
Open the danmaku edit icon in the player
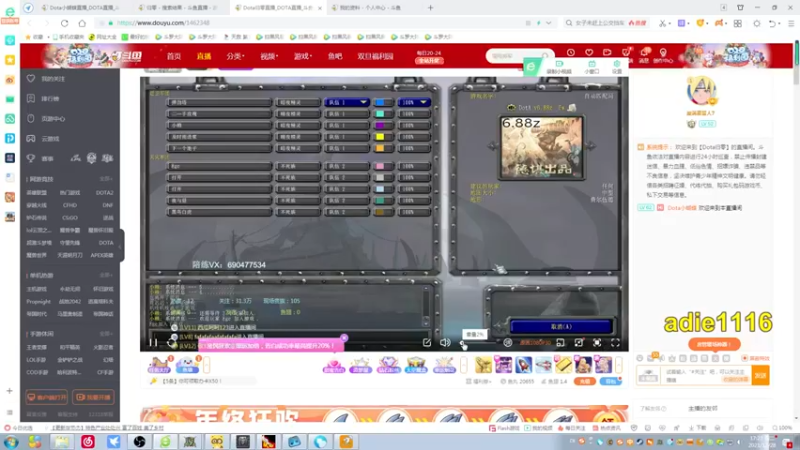tap(427, 343)
